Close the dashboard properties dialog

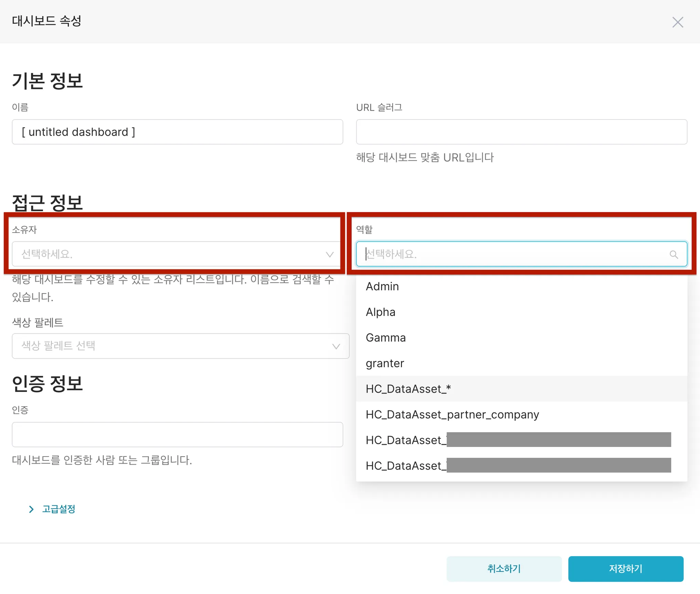[677, 22]
